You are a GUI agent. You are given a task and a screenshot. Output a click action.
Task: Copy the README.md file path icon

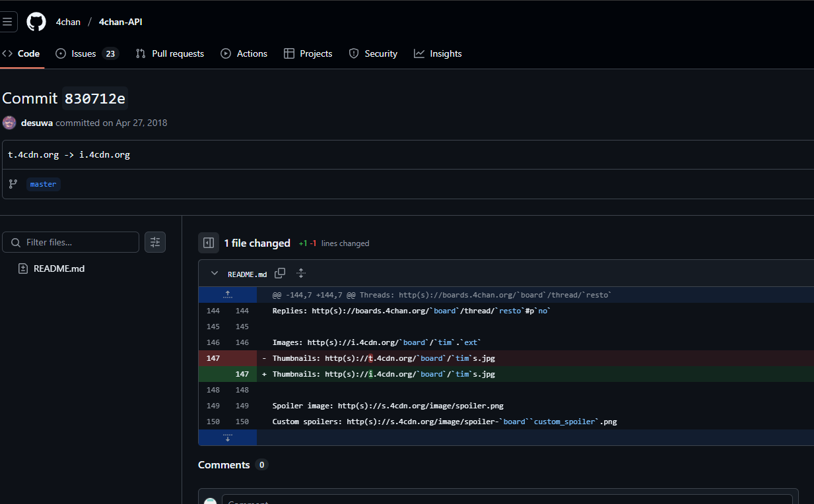tap(280, 273)
